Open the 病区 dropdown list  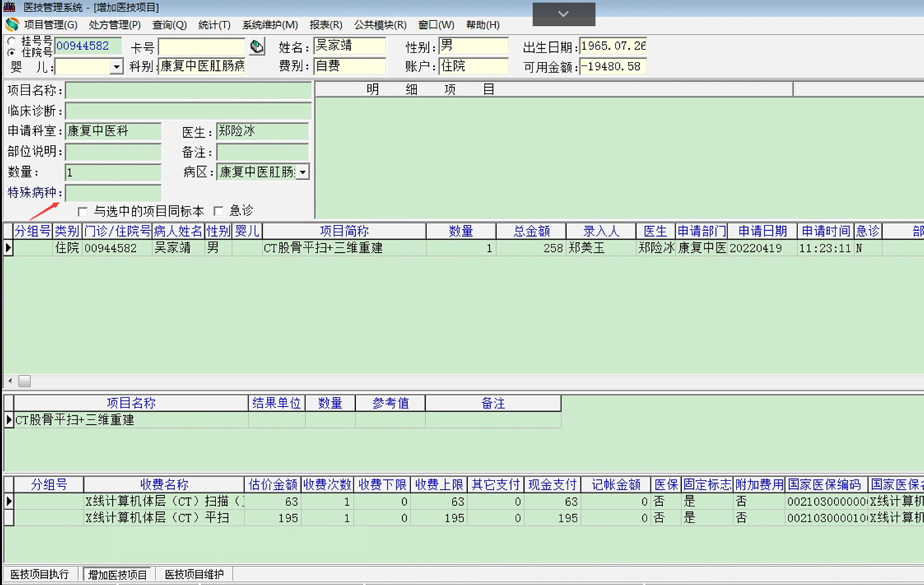tap(302, 172)
